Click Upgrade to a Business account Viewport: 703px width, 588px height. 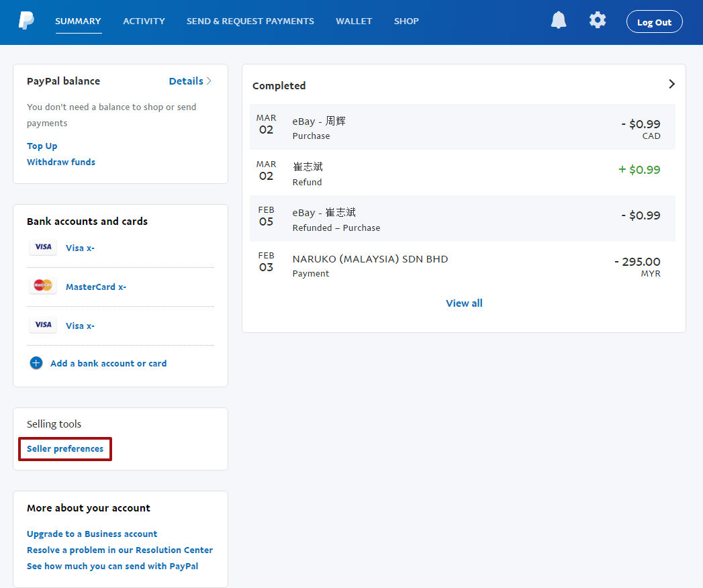point(92,534)
